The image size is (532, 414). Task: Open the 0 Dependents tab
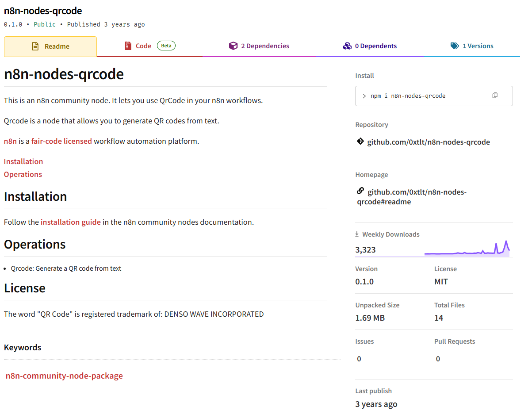pos(375,46)
